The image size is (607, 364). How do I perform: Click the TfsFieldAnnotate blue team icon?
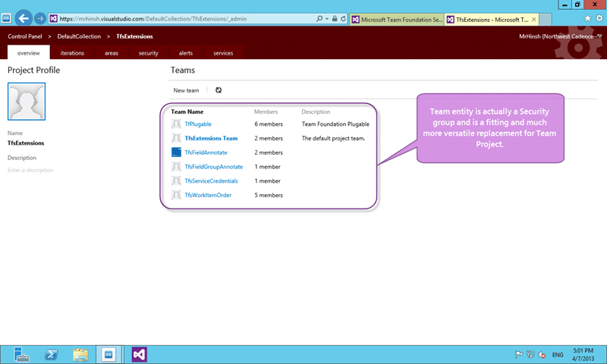point(176,152)
